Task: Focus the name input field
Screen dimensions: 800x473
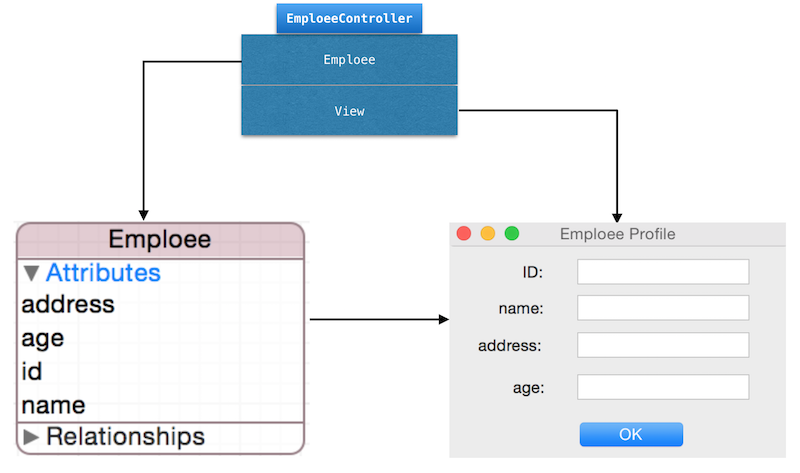Action: click(x=663, y=308)
